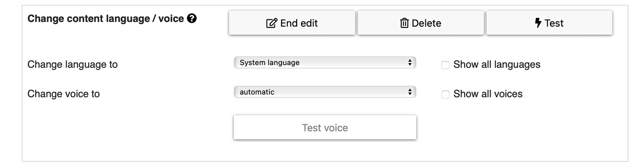Click the Change voice to label
Viewport: 644px width, 164px height.
point(64,94)
